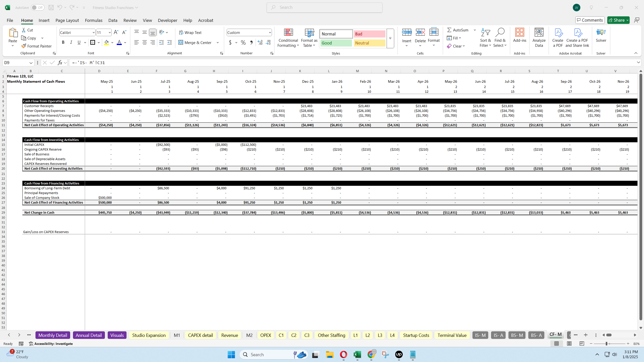
Task: Select the Format Painter tool
Action: (36, 46)
